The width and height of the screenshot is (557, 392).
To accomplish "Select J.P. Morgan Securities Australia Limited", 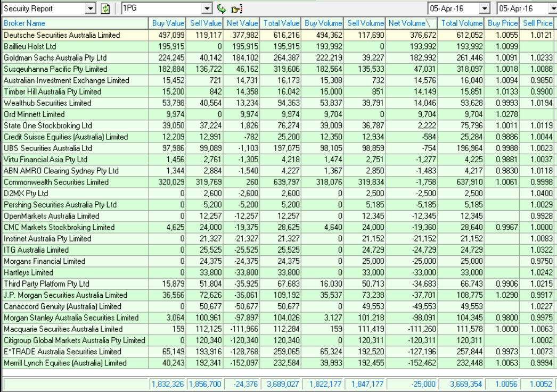I will point(65,296).
